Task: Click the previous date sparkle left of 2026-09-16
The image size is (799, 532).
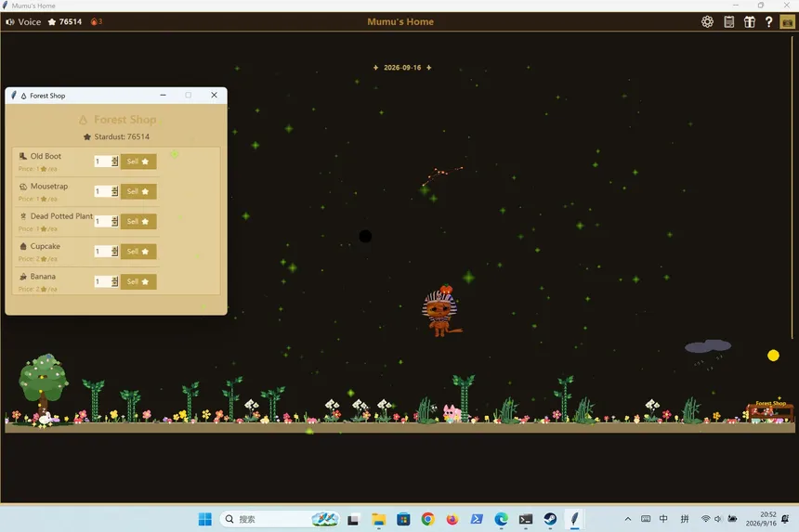Action: tap(375, 67)
